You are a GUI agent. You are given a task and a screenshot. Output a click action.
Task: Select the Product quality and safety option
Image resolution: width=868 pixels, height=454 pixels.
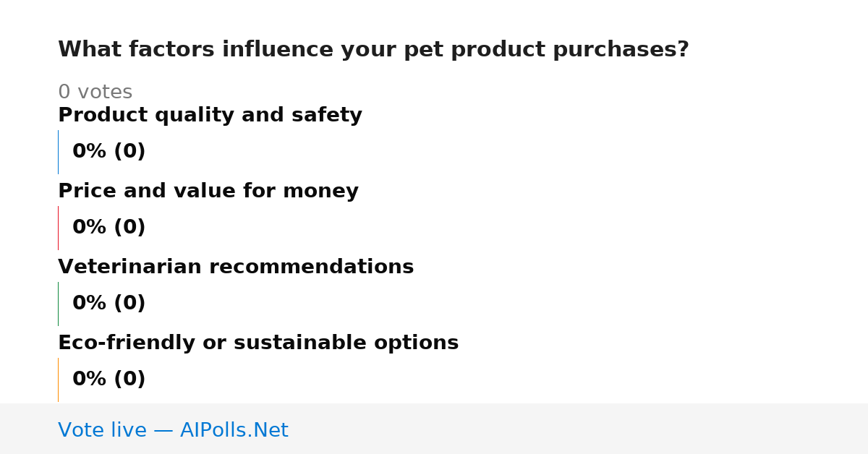coord(210,115)
